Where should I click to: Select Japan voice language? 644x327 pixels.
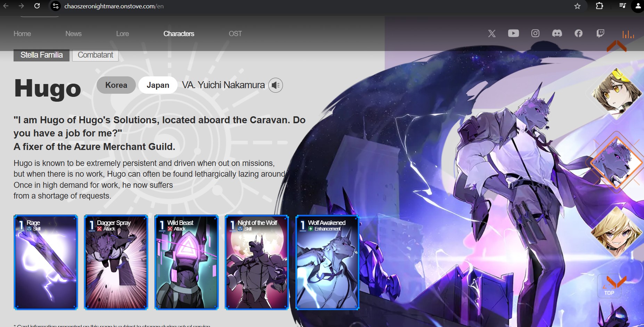click(158, 85)
